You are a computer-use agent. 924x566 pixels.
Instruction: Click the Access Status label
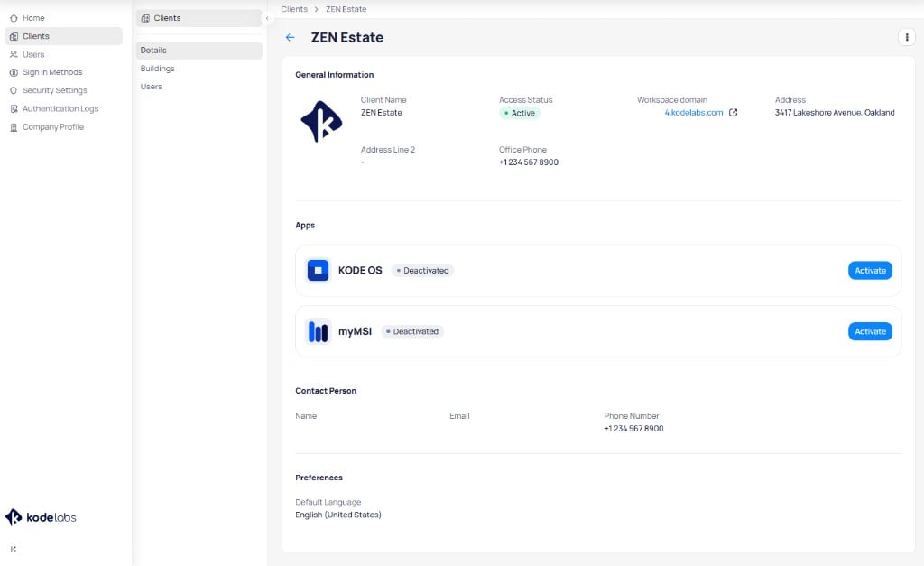[x=526, y=100]
